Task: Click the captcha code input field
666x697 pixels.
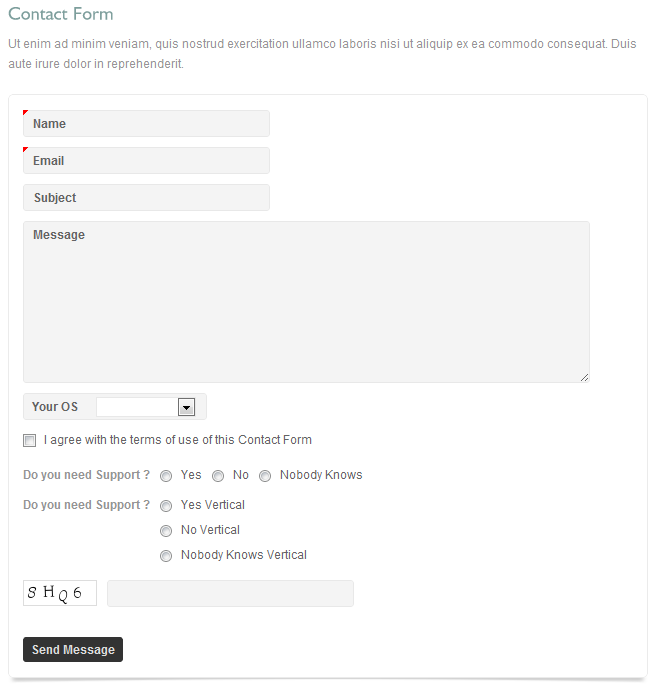Action: point(230,593)
